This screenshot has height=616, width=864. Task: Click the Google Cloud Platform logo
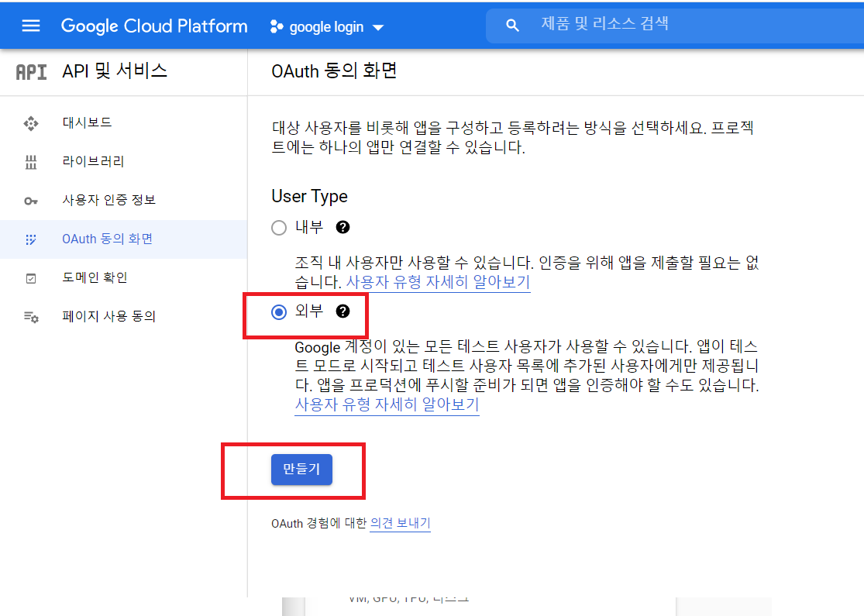pyautogui.click(x=154, y=26)
